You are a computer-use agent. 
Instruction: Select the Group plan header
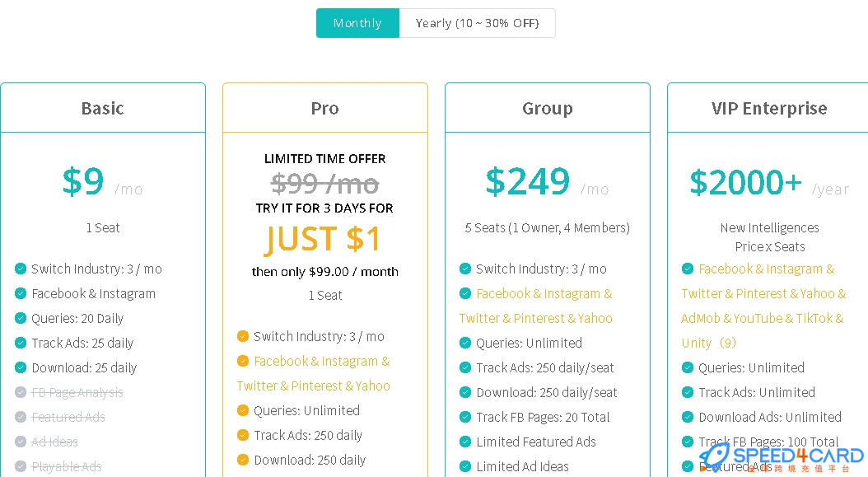(x=548, y=108)
